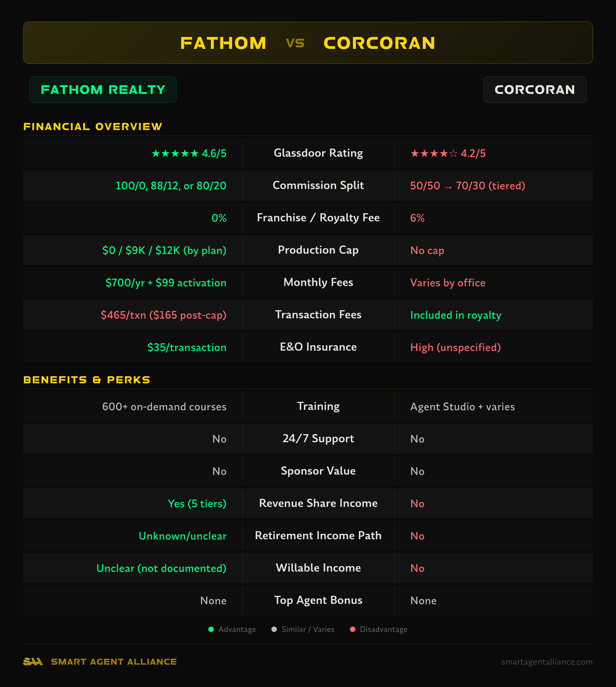
Task: Click the green Advantage legend dot
Action: click(211, 629)
